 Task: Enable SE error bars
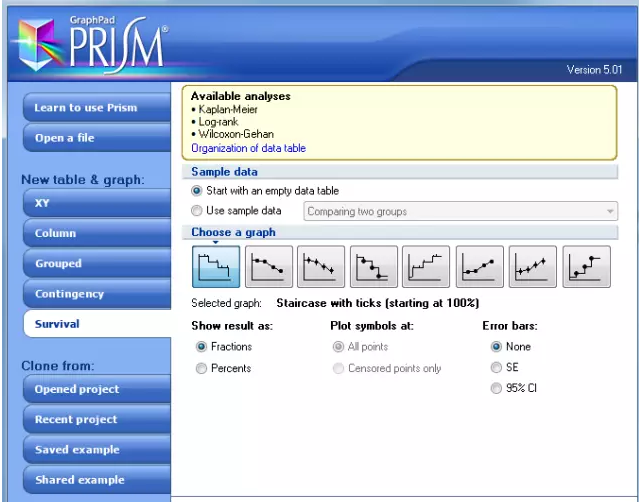coord(496,368)
